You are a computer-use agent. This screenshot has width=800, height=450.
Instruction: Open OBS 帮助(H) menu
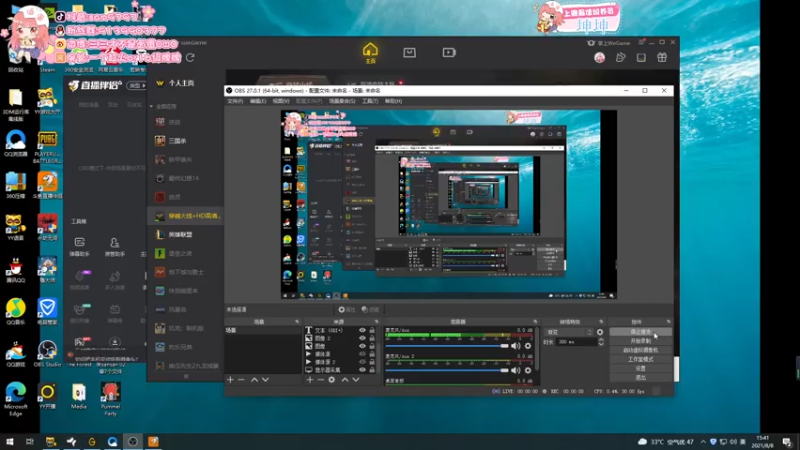[x=393, y=101]
